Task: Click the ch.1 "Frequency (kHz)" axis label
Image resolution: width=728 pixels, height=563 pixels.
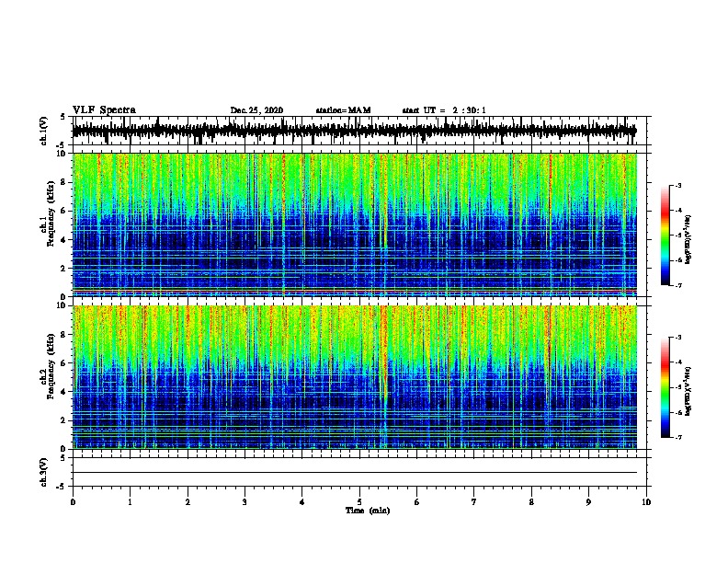Action: [x=51, y=213]
